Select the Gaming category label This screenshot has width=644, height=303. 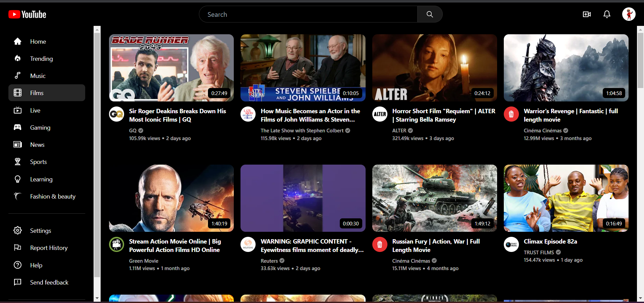coord(40,128)
